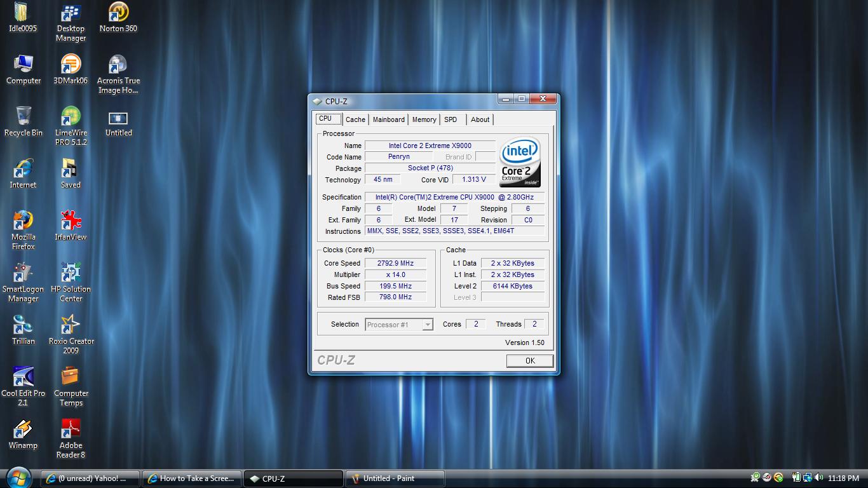The width and height of the screenshot is (868, 488).
Task: Click the Specification field value
Action: [454, 197]
